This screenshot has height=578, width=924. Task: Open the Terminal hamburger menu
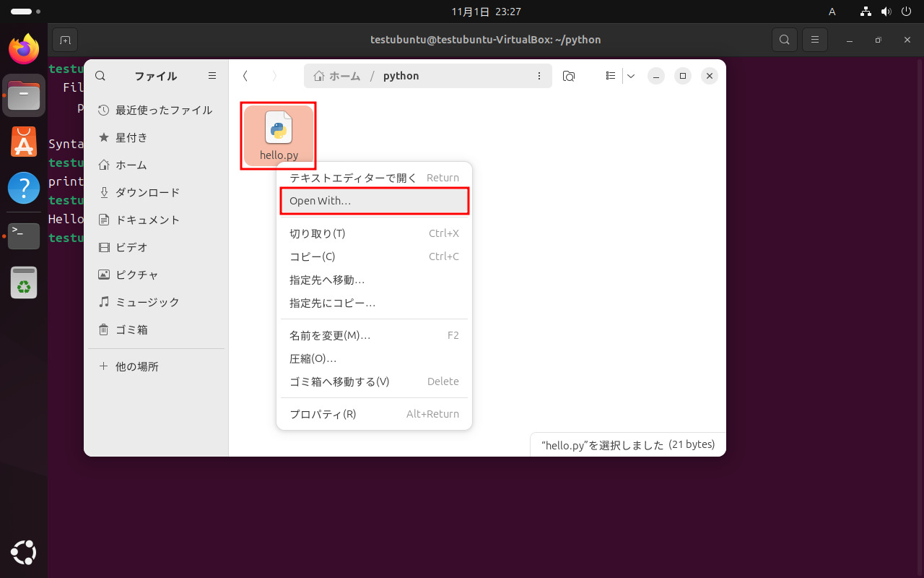pos(815,40)
